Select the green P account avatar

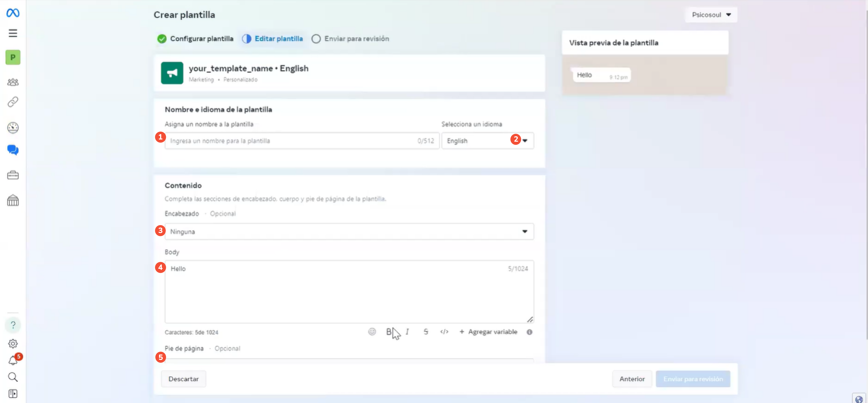[x=13, y=57]
